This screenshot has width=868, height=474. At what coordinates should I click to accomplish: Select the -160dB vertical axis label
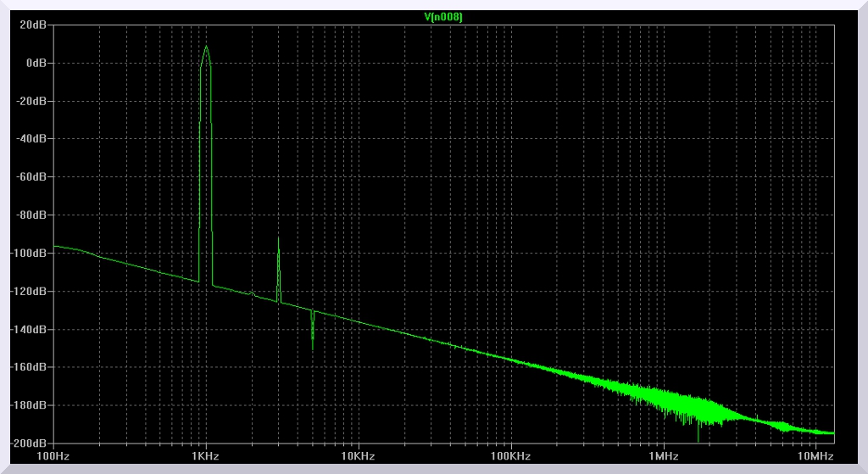31,368
